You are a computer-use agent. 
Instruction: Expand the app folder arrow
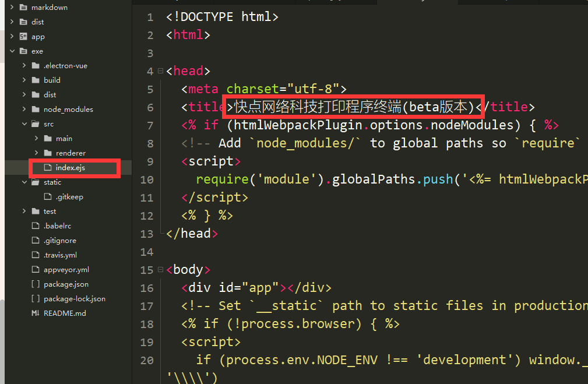click(12, 36)
